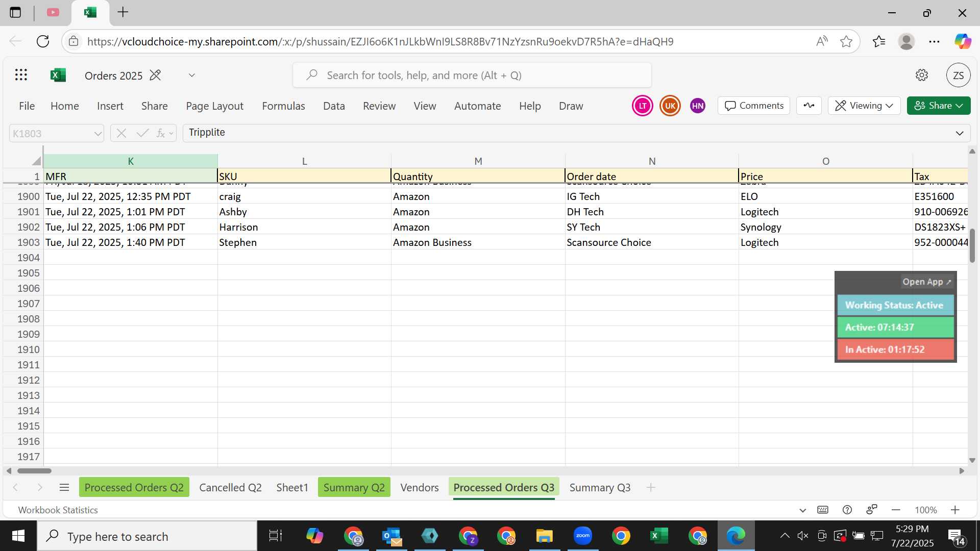The image size is (980, 551).
Task: Click the confirm entry checkmark in formula bar
Action: tap(142, 134)
